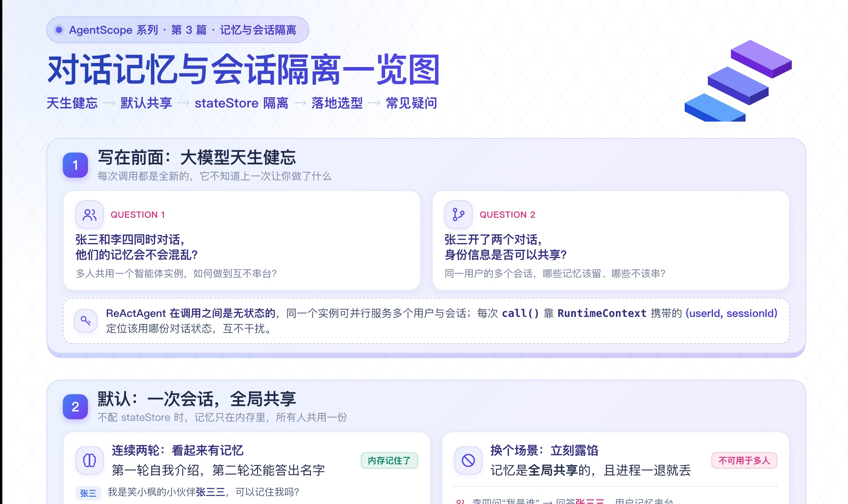This screenshot has width=848, height=504.
Task: Go to 常见疑问 in the breadcrumb
Action: point(411,103)
